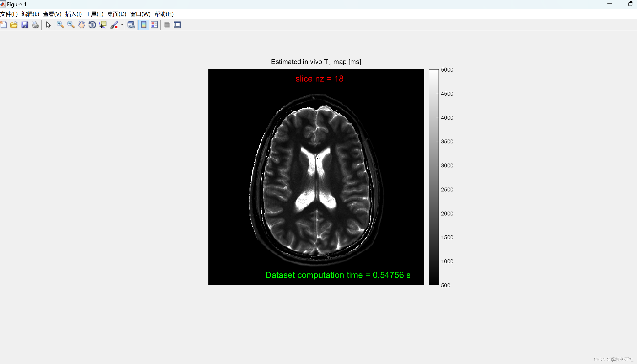637x364 pixels.
Task: Select the Zoom In tool
Action: (x=60, y=25)
